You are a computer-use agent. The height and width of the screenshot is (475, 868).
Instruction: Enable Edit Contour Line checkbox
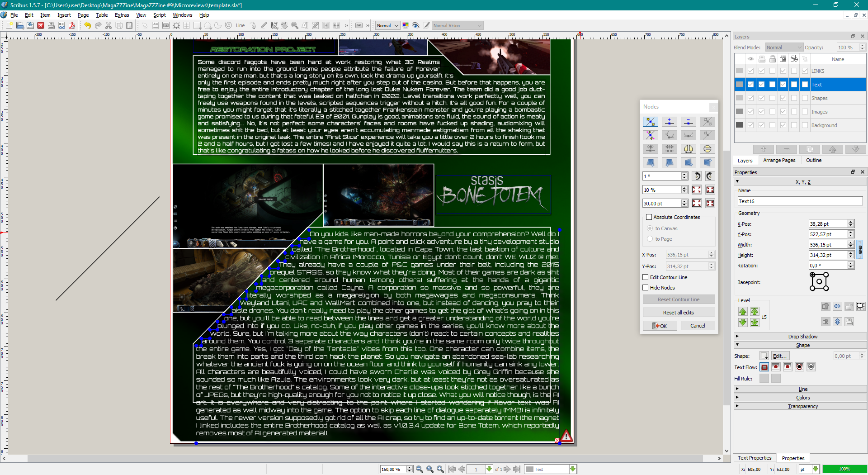click(646, 277)
